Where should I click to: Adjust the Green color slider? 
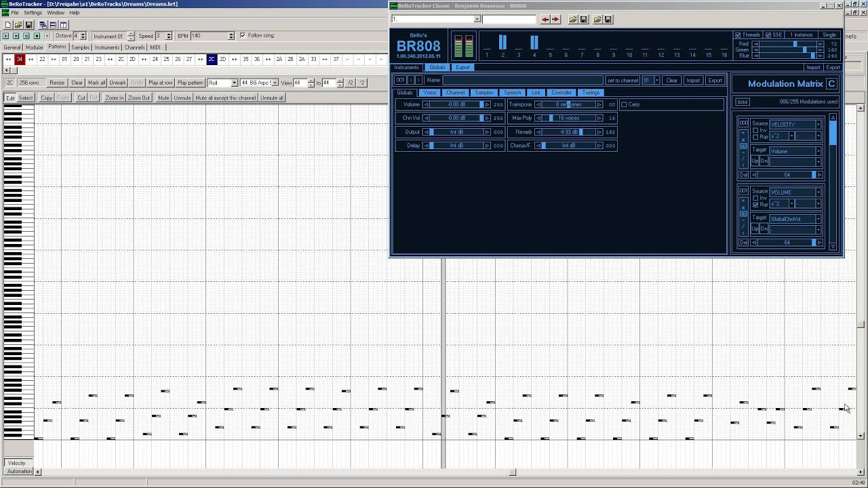pyautogui.click(x=788, y=49)
